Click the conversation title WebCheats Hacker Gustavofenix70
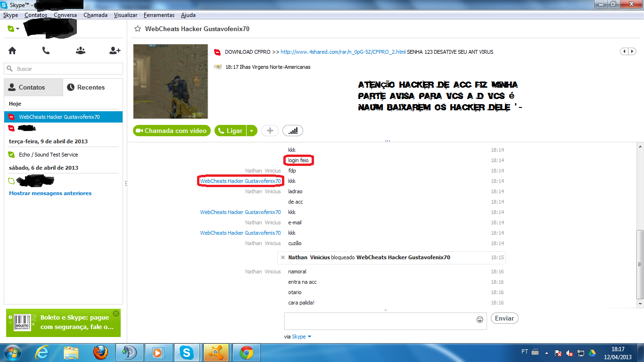This screenshot has height=362, width=644. (197, 29)
